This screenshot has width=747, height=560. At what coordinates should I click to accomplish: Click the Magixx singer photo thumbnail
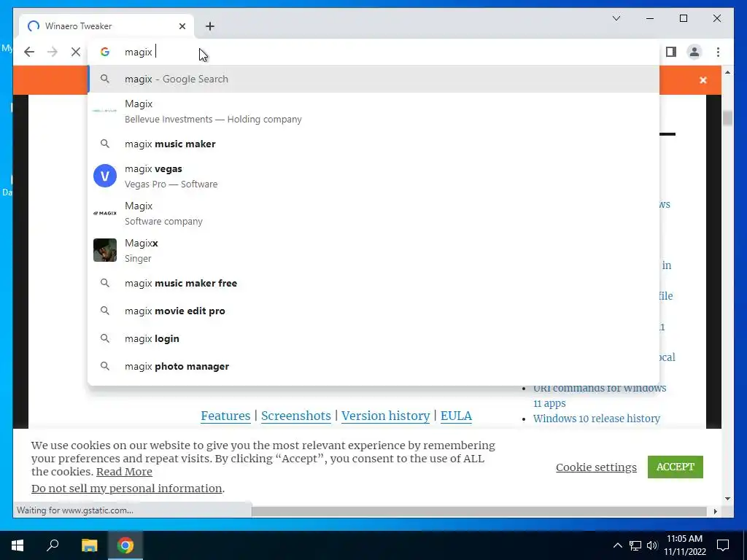(105, 250)
